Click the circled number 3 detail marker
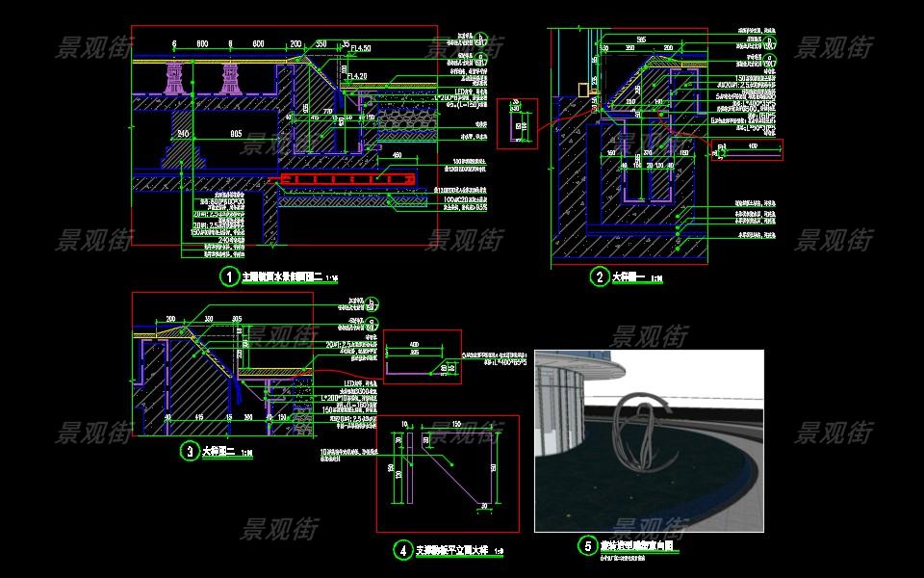This screenshot has height=578, width=924. (x=190, y=451)
